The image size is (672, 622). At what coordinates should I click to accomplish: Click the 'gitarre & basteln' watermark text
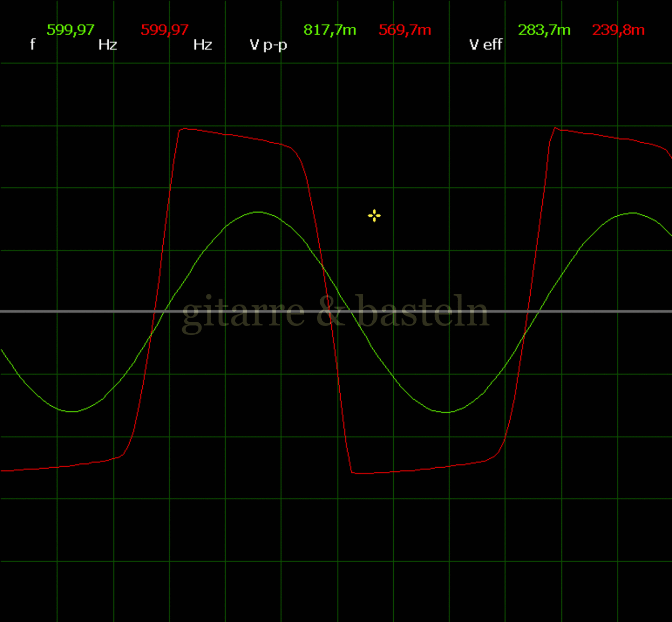(335, 312)
